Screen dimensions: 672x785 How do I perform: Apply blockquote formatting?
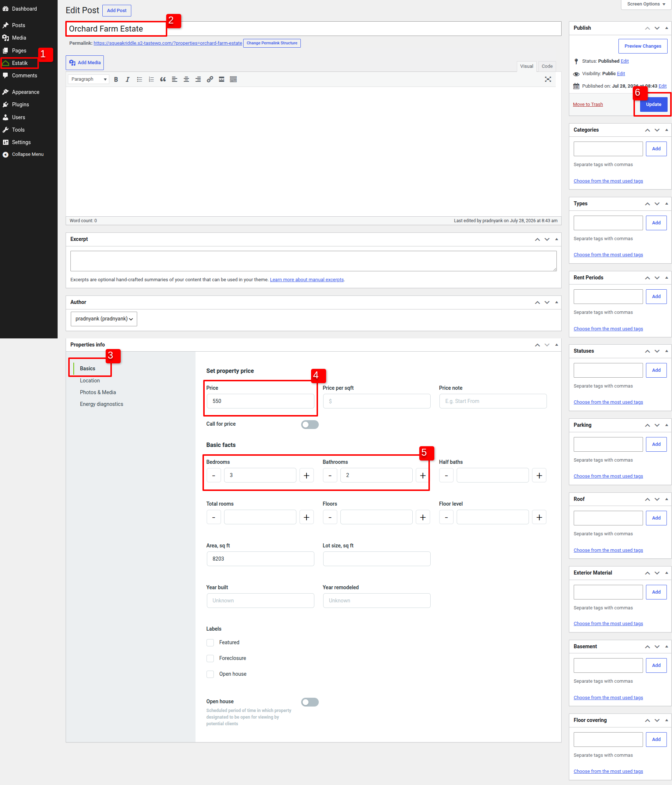pyautogui.click(x=163, y=80)
